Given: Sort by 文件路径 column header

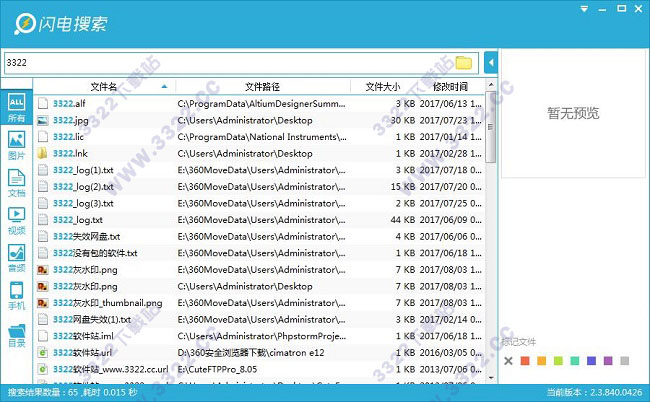Looking at the screenshot, I should pos(262,87).
